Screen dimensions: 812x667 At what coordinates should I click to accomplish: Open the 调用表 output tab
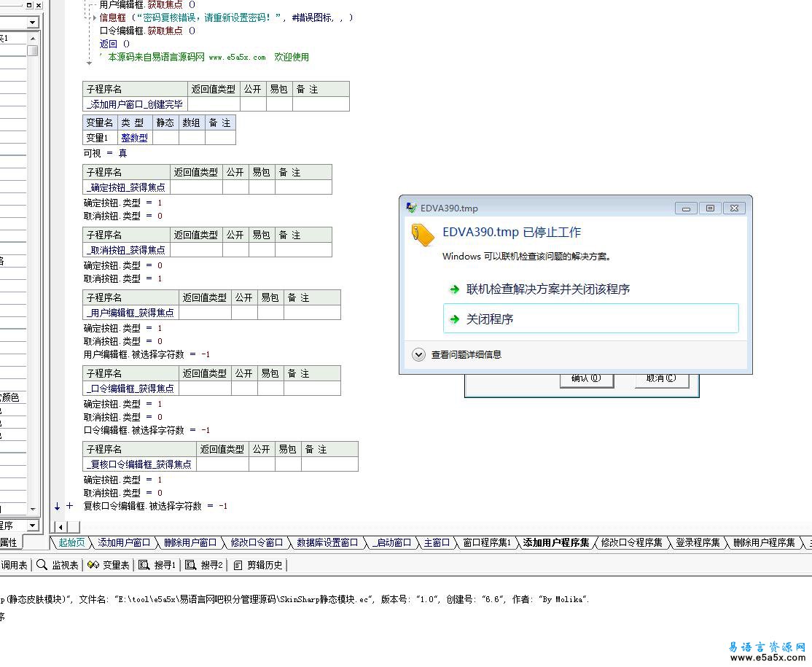click(14, 565)
